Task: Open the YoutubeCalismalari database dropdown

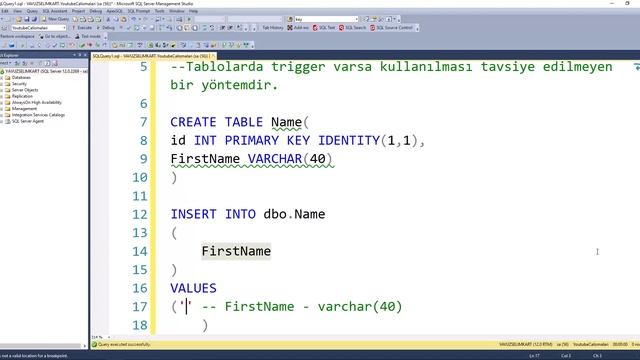Action: pyautogui.click(x=38, y=28)
